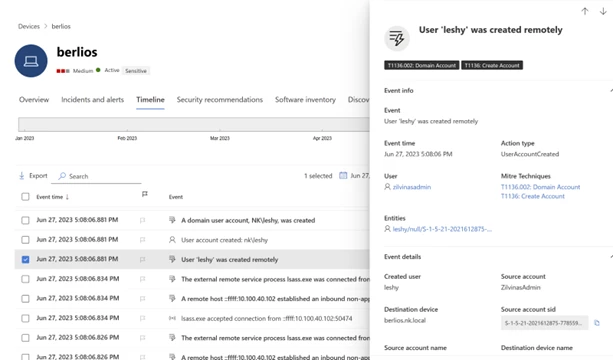Check the 'User account created: nk\leshy' row
The image size is (613, 360).
click(25, 240)
